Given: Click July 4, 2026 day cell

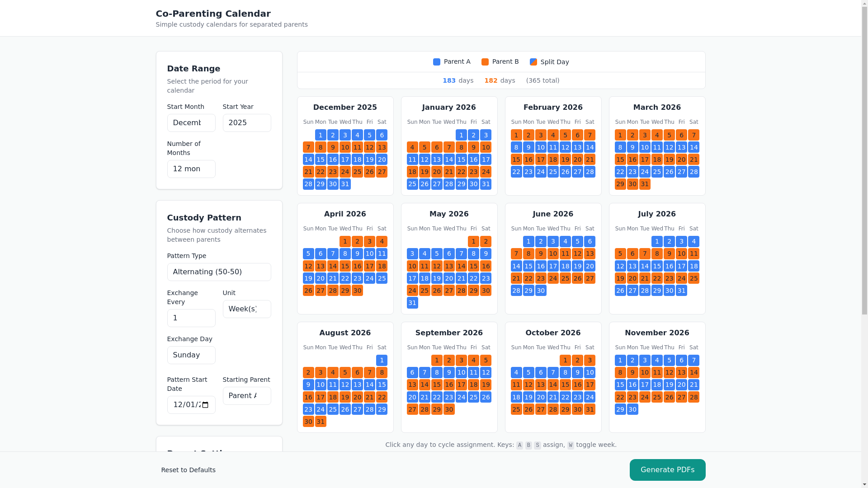Looking at the screenshot, I should [x=693, y=242].
